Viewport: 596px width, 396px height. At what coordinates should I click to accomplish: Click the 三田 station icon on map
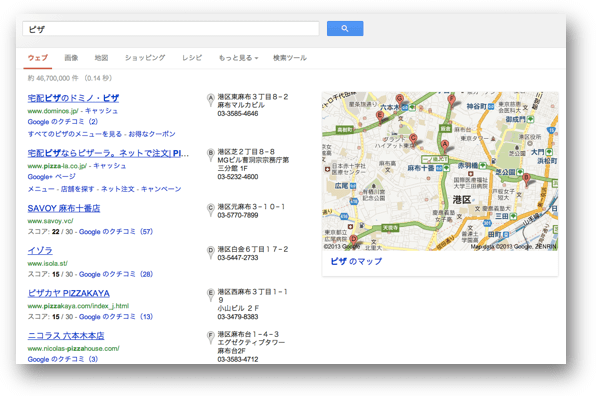(513, 216)
